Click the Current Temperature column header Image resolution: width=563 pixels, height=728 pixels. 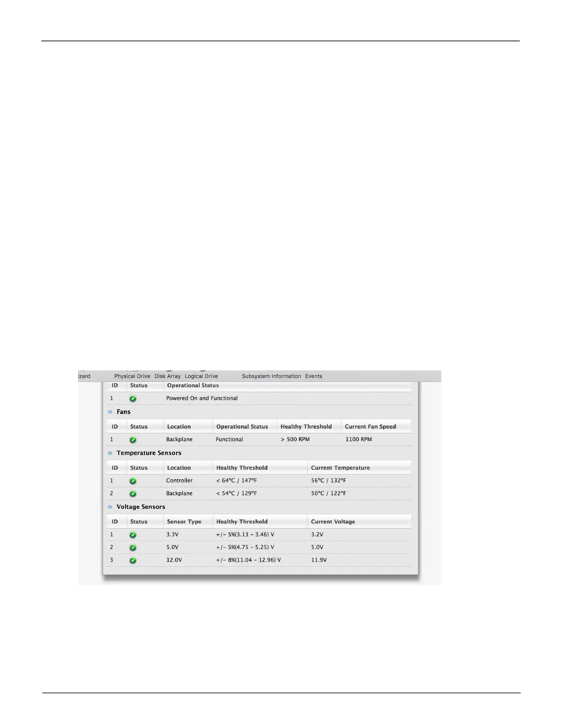tap(340, 468)
